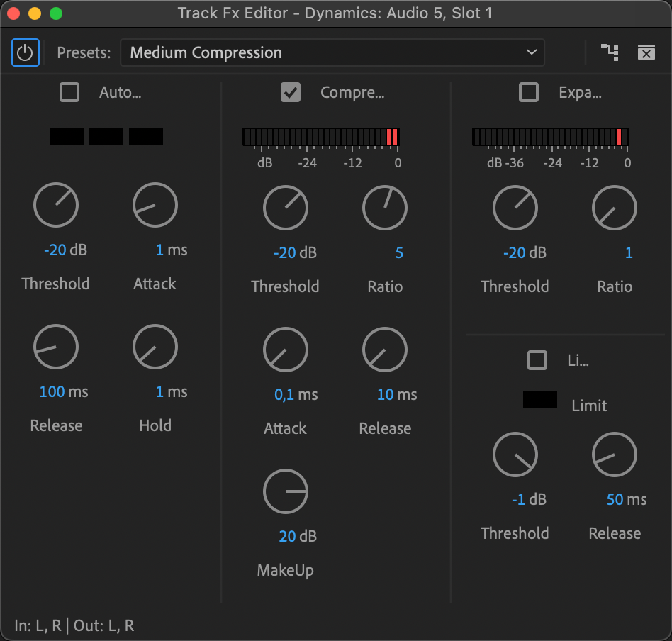Click Compressor threshold value -20 dB
This screenshot has height=641, width=672.
(296, 253)
